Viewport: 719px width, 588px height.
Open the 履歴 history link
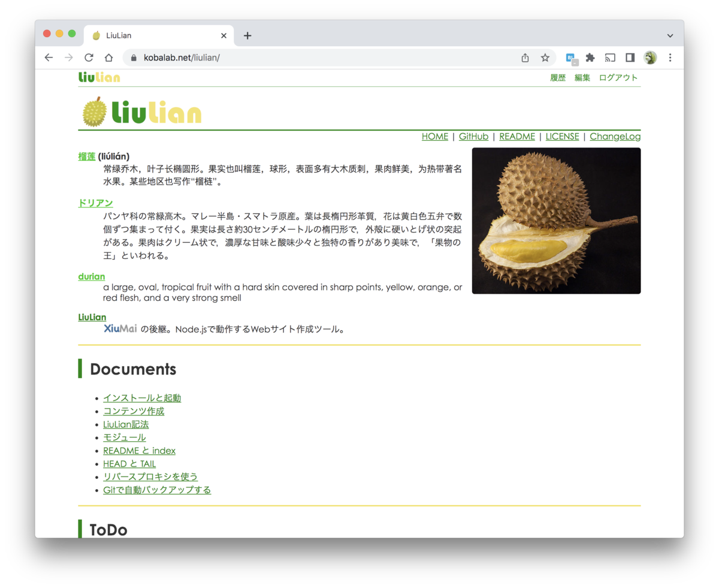[558, 78]
